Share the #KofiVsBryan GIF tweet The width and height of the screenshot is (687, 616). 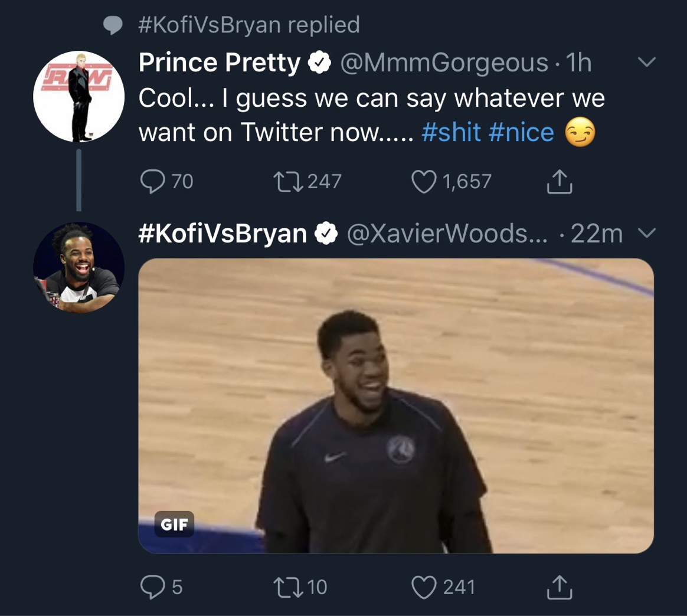(559, 587)
